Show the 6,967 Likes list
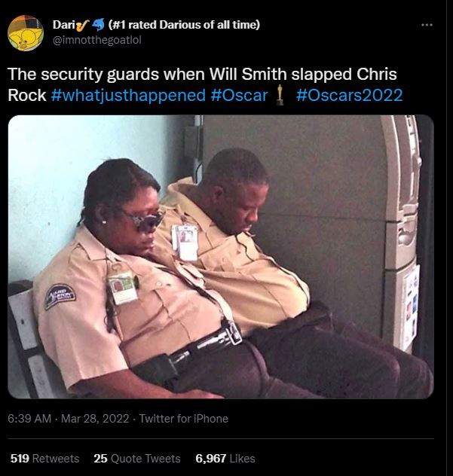The height and width of the screenshot is (476, 453). 225,458
